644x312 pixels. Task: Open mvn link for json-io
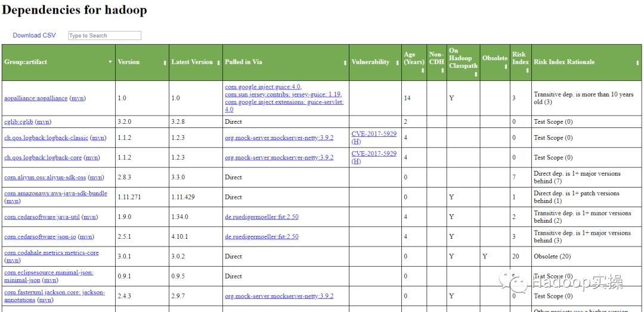tap(86, 236)
